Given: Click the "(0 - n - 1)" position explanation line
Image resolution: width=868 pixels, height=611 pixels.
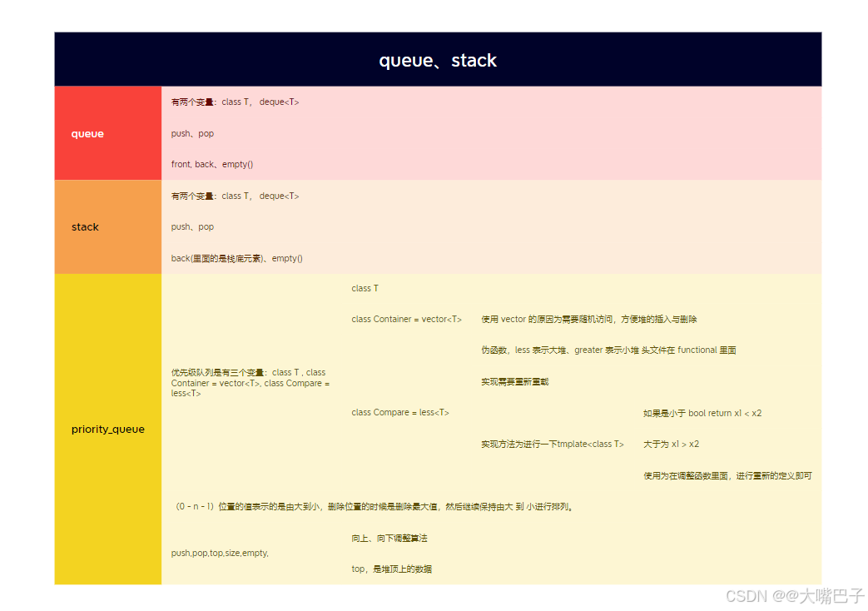Looking at the screenshot, I should point(375,507).
